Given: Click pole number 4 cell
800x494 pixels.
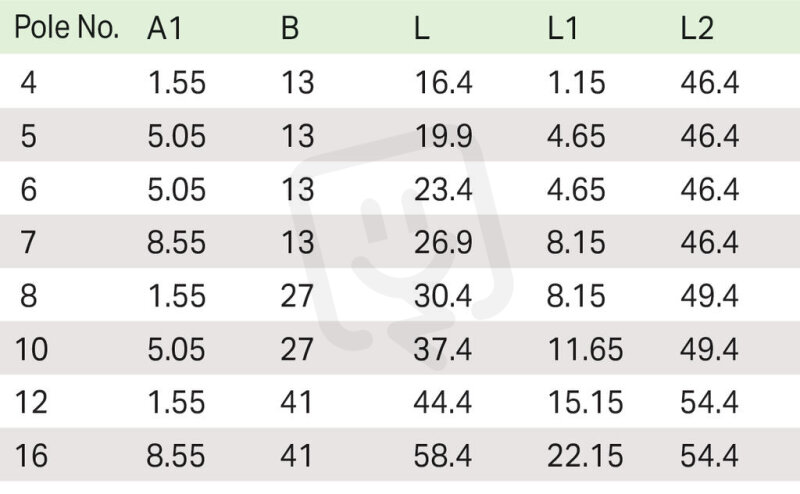Looking at the screenshot, I should [x=29, y=82].
